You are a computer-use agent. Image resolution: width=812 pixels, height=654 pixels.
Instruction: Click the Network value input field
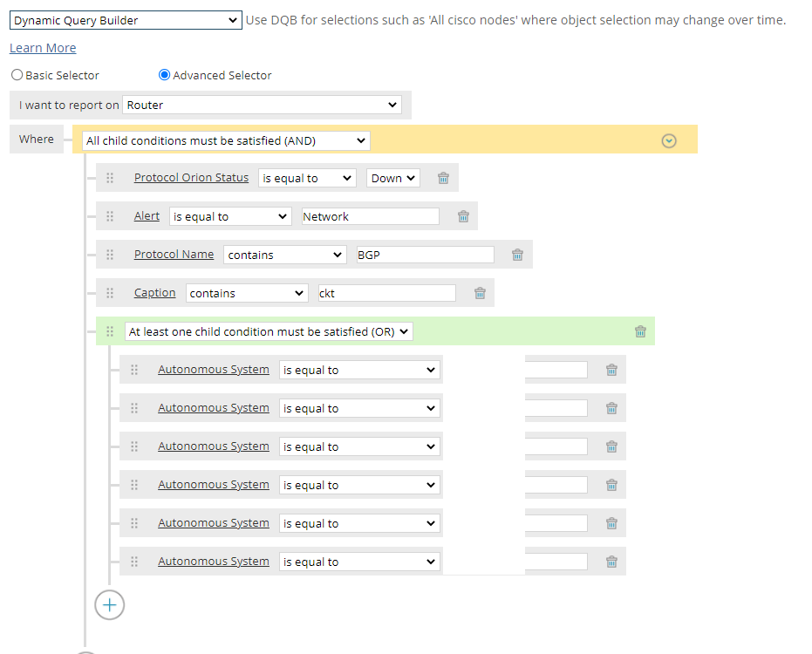[x=370, y=216]
